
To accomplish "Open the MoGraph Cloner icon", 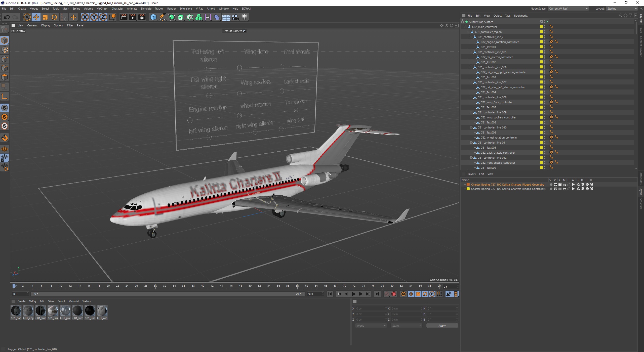I will (199, 17).
